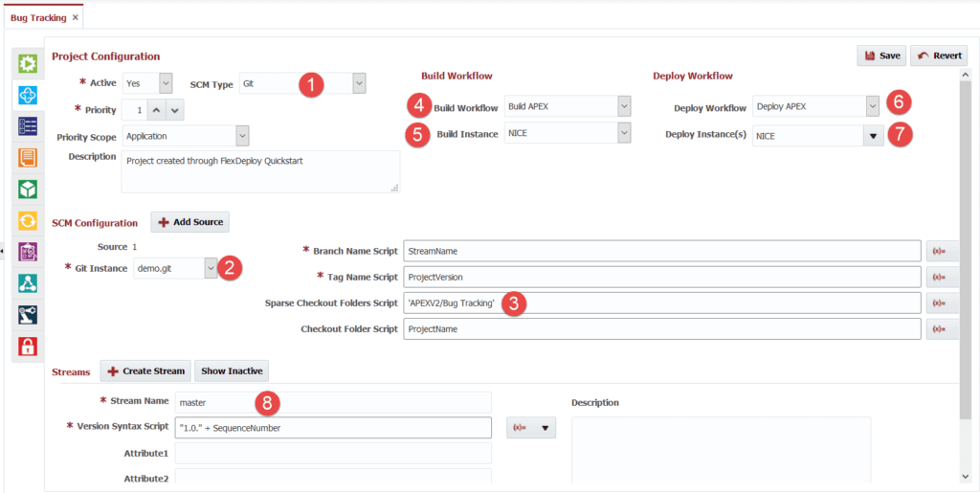
Task: Close the Bug Tracking tab
Action: pyautogui.click(x=76, y=18)
